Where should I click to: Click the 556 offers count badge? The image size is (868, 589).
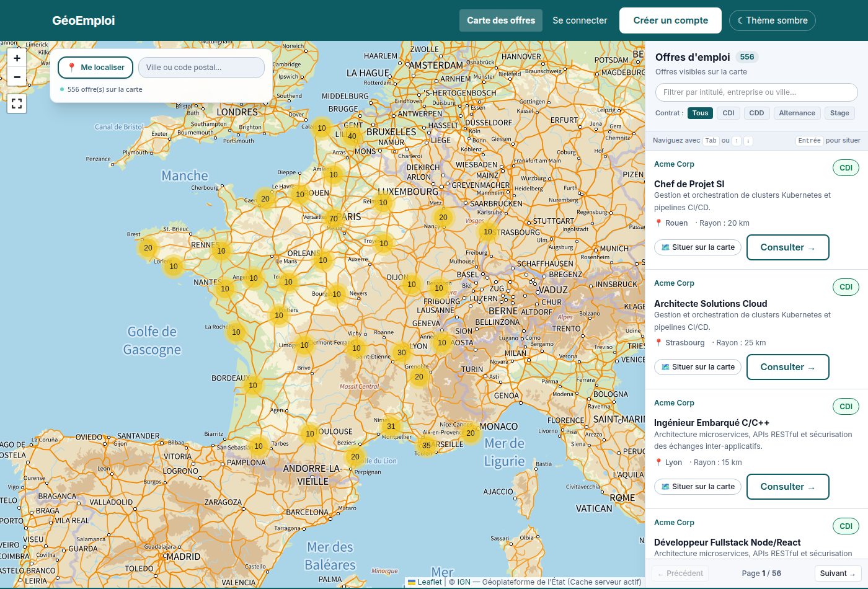(x=747, y=57)
